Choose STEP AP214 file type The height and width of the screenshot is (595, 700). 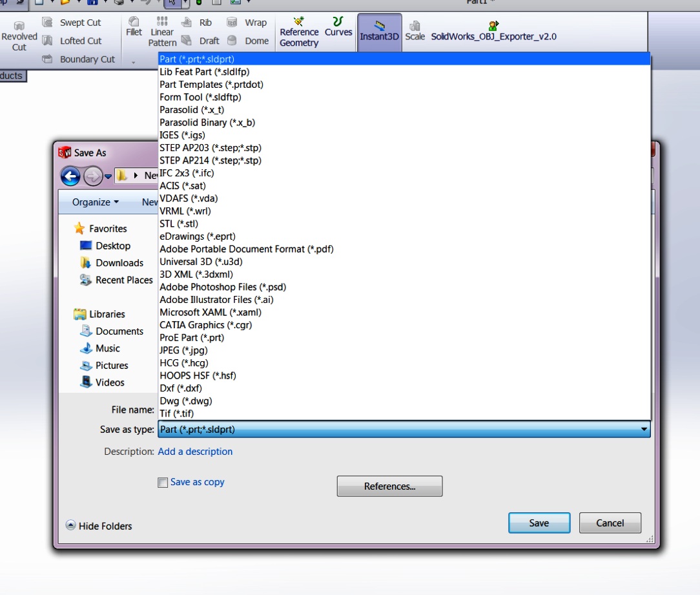click(x=404, y=160)
